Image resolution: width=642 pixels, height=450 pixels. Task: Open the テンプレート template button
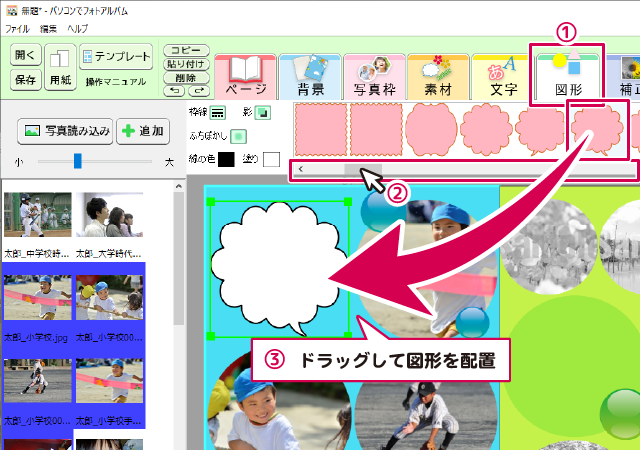pos(116,56)
